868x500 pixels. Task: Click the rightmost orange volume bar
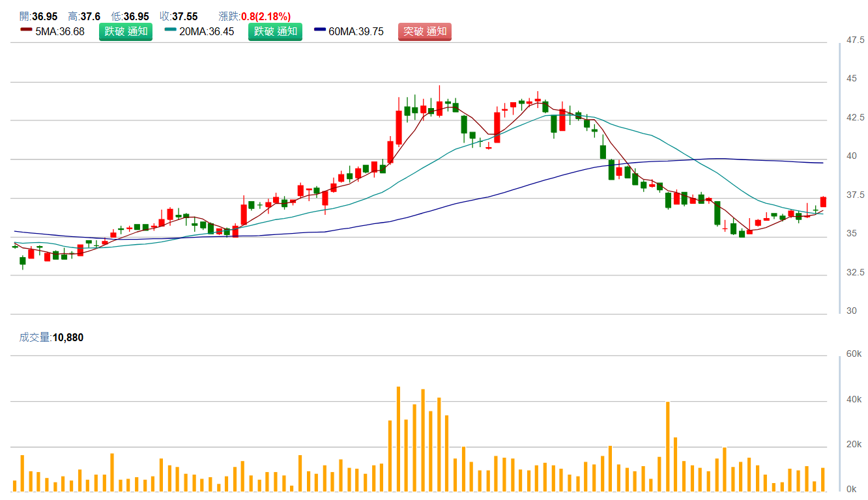(x=823, y=479)
